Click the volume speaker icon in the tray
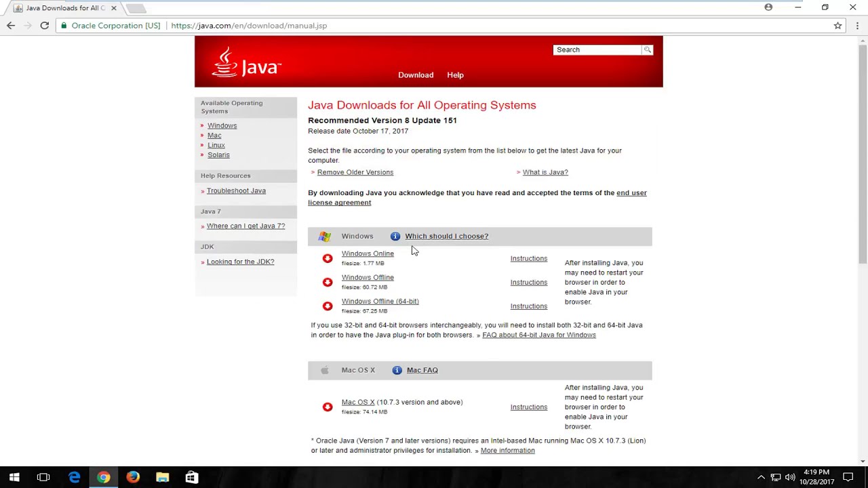 point(790,477)
